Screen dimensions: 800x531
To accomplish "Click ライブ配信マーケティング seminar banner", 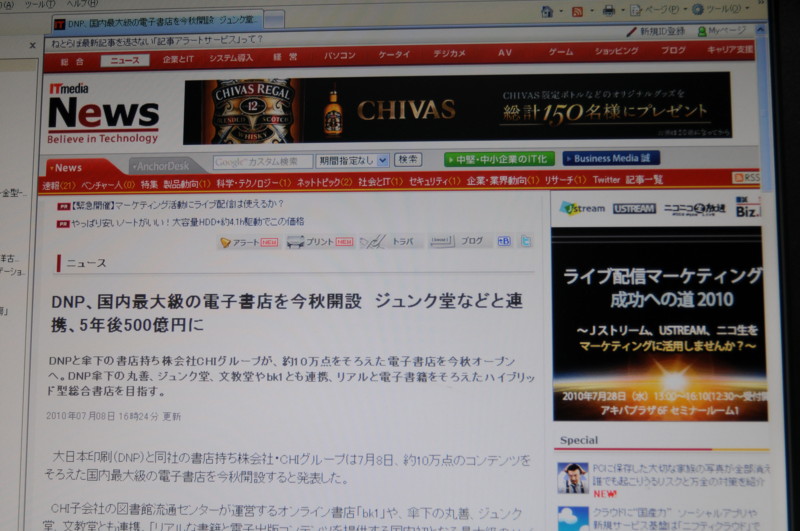I will (x=659, y=324).
